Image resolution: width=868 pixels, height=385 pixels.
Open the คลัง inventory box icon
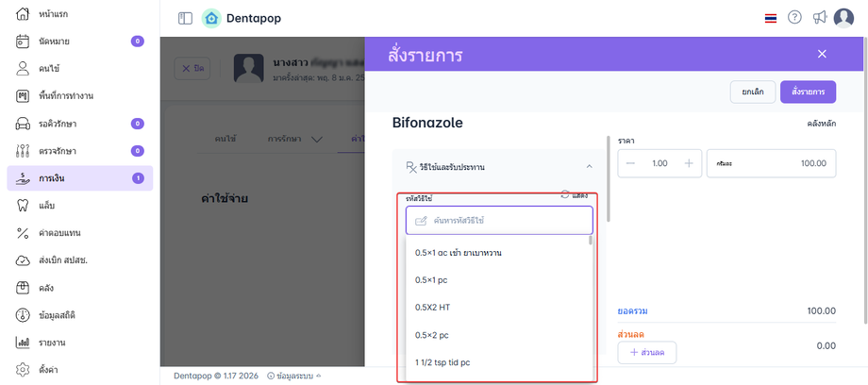point(24,287)
